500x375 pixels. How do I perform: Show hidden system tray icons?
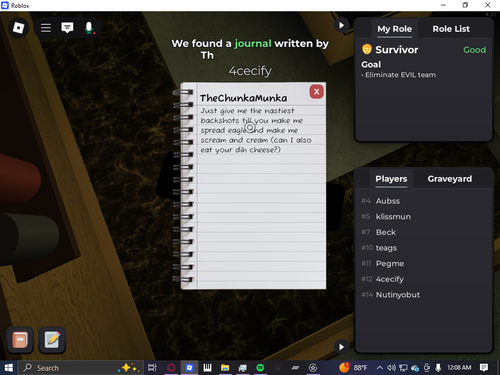(380, 368)
